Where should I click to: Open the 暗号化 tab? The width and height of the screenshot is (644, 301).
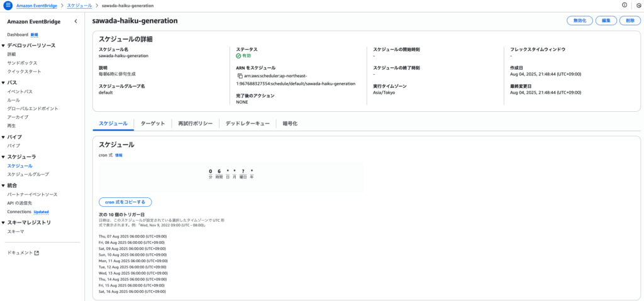coord(290,124)
